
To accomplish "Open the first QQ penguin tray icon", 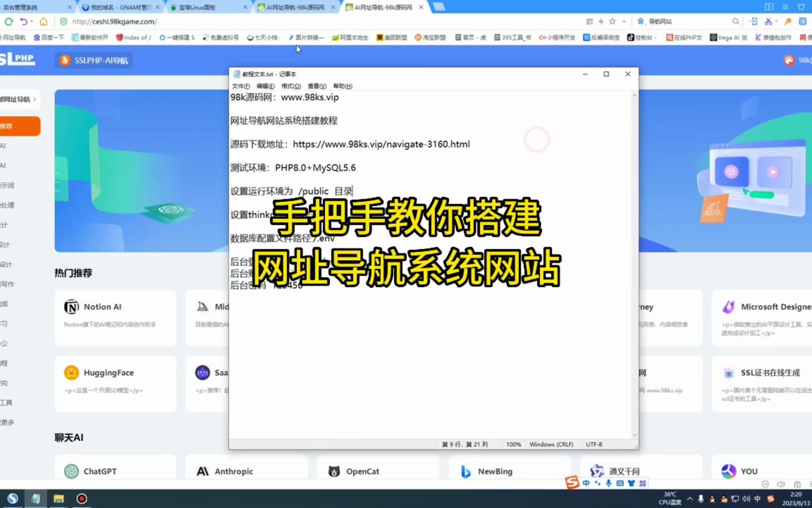I will 712,499.
